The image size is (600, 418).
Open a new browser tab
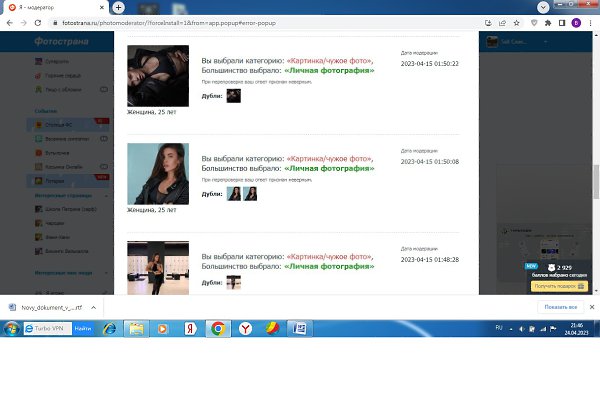click(118, 7)
